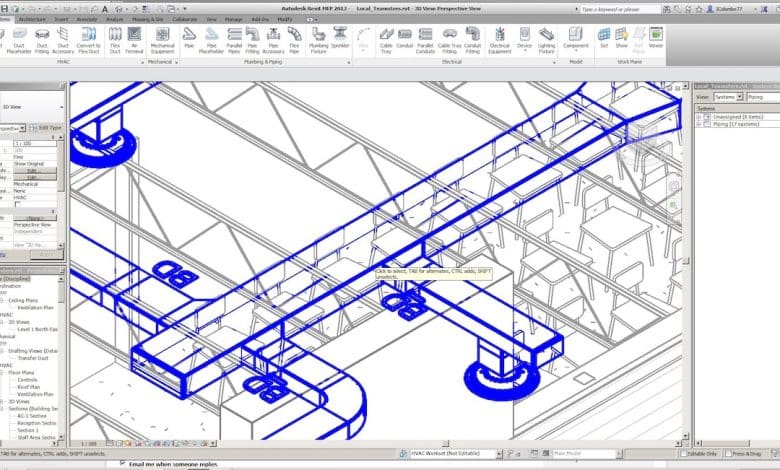This screenshot has width=780, height=470.
Task: Select the Parallel Conduits tool
Action: 425,41
